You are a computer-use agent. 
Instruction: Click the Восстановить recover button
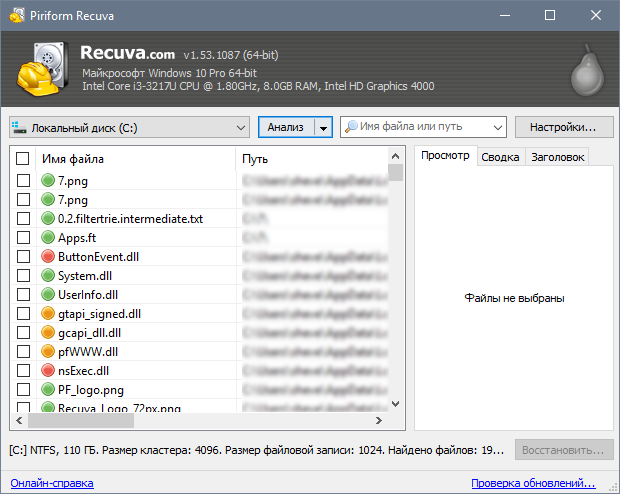[564, 450]
